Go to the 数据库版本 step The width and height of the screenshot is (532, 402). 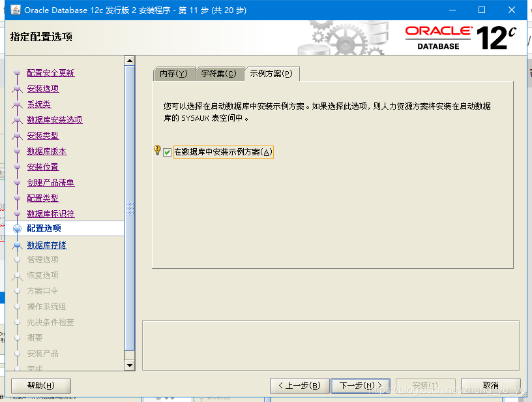tap(47, 151)
